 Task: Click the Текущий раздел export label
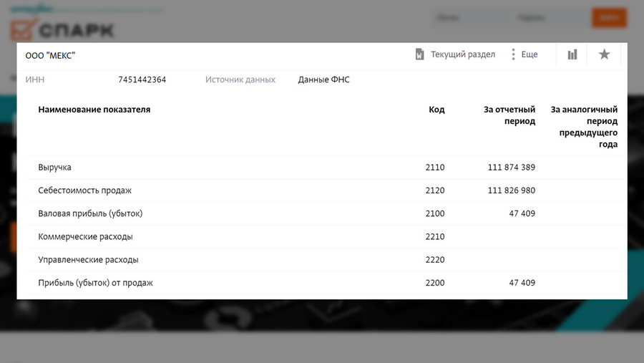(463, 54)
